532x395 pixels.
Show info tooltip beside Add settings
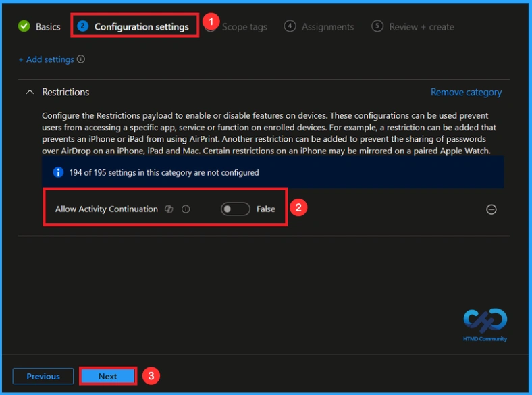pyautogui.click(x=81, y=59)
